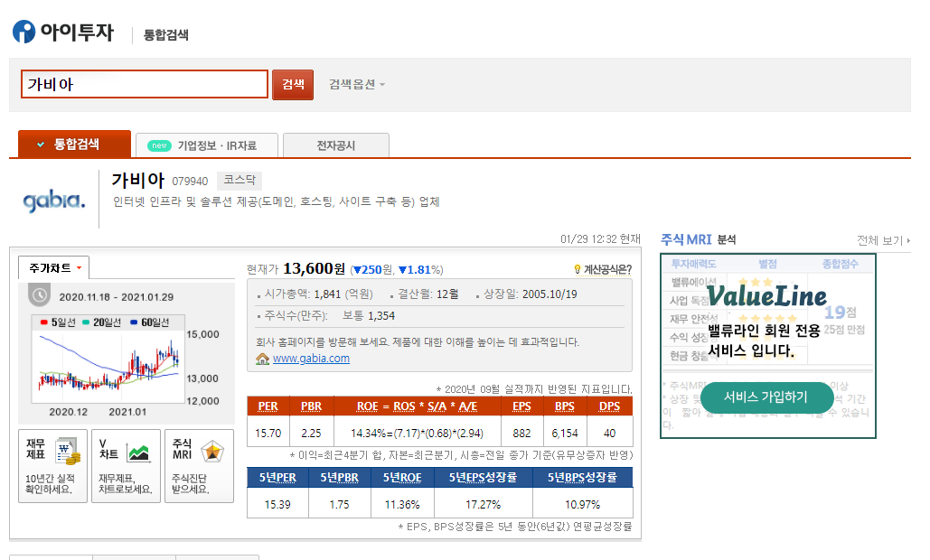The width and height of the screenshot is (930, 560).
Task: Click the 5년EPS성장률 header
Action: tap(483, 478)
